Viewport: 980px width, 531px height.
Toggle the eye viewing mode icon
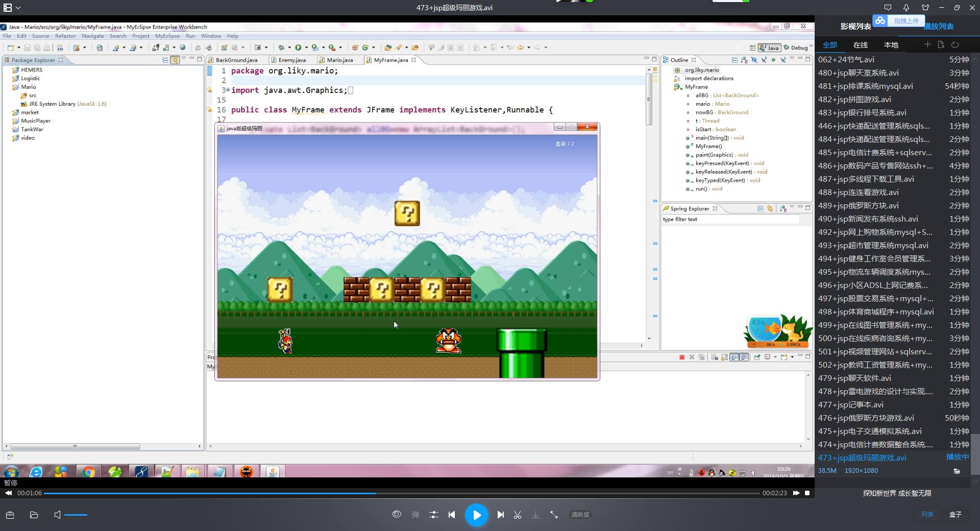tap(397, 514)
